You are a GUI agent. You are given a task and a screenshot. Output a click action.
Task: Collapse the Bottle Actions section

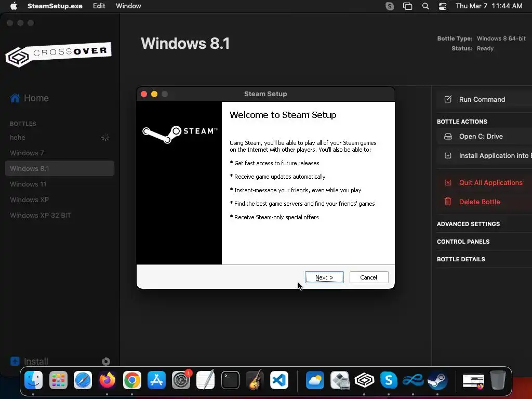coord(462,122)
